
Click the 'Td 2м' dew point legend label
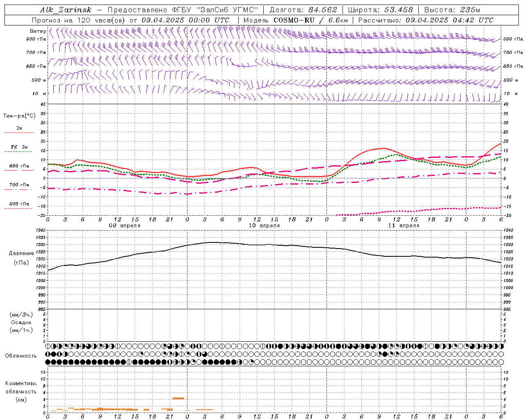(x=19, y=147)
